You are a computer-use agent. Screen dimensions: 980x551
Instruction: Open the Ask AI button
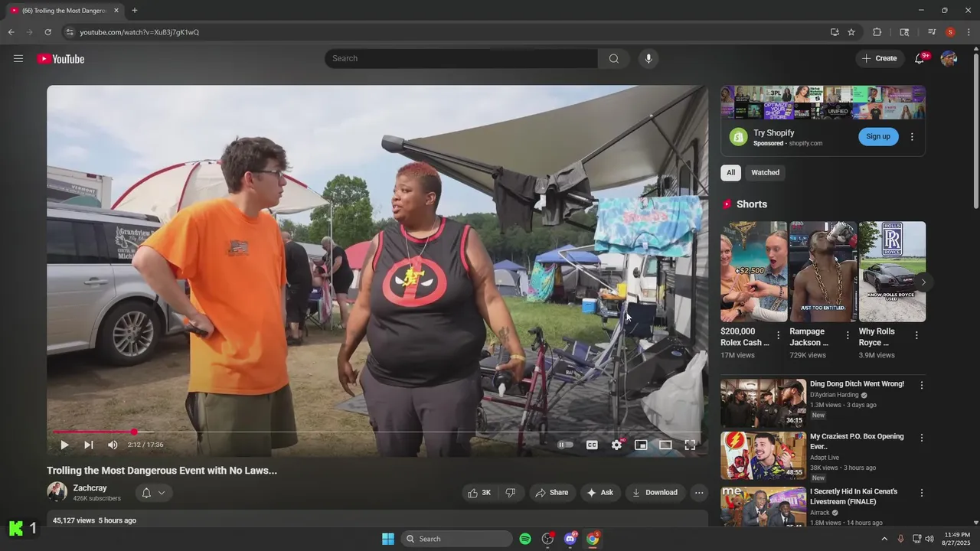[600, 493]
